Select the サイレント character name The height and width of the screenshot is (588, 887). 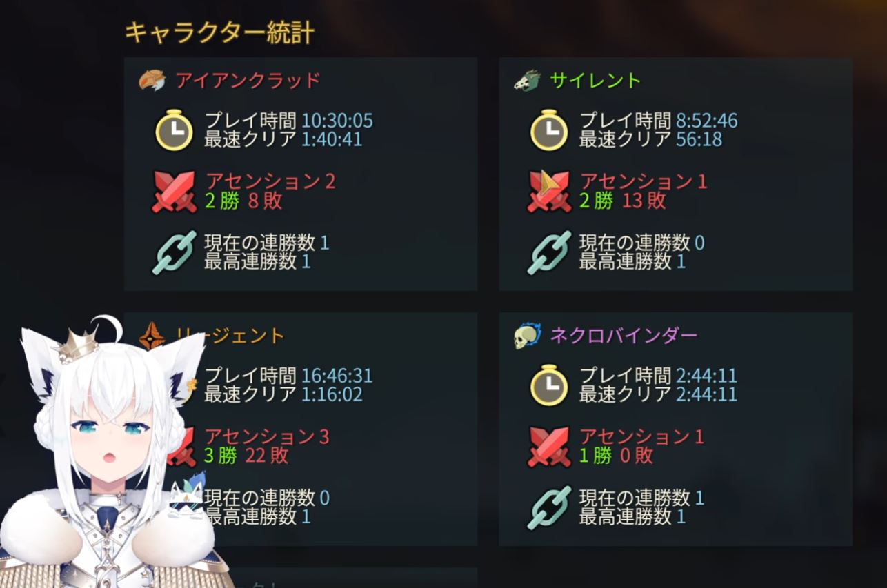point(595,81)
